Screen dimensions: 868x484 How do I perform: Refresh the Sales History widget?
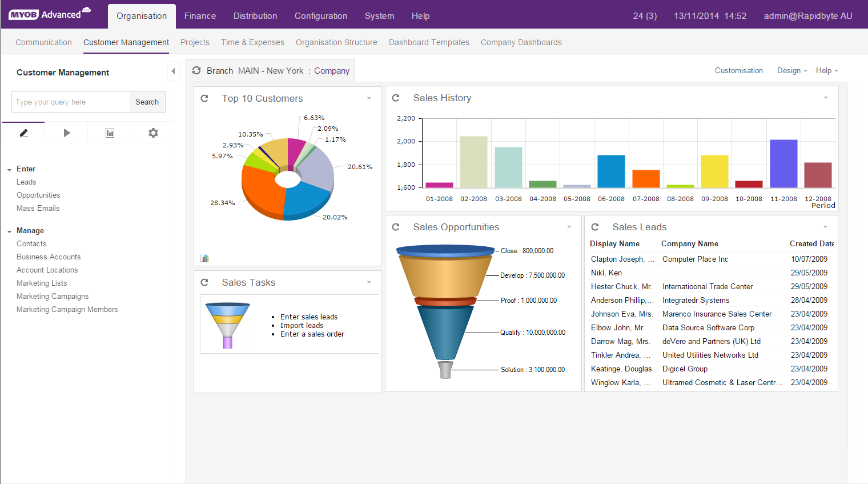tap(396, 98)
